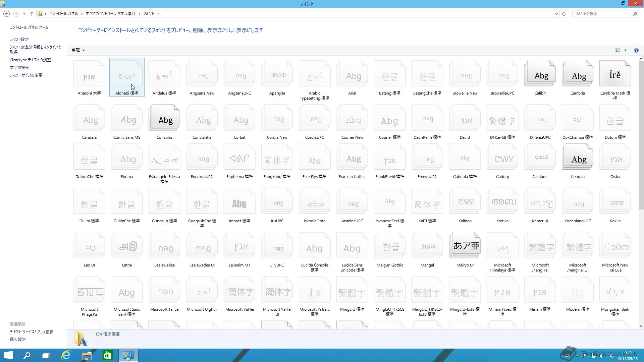The height and width of the screenshot is (362, 644).
Task: Click the vertical scrollbar up arrow
Action: (641, 59)
